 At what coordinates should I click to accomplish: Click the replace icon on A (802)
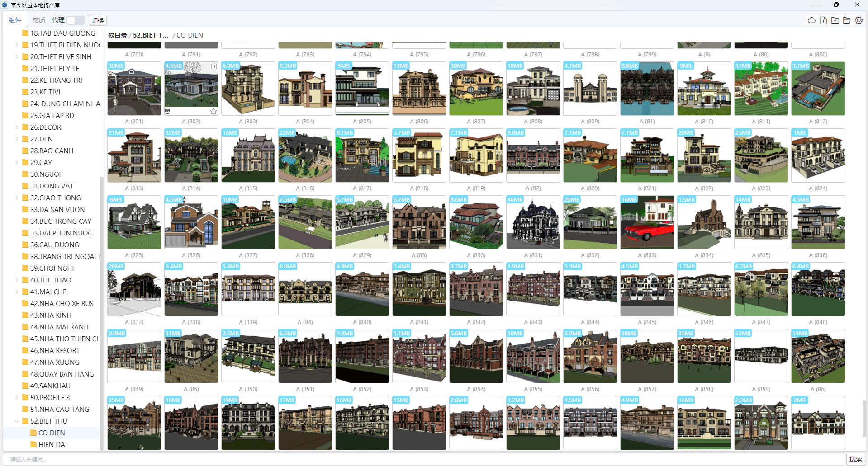pos(168,111)
